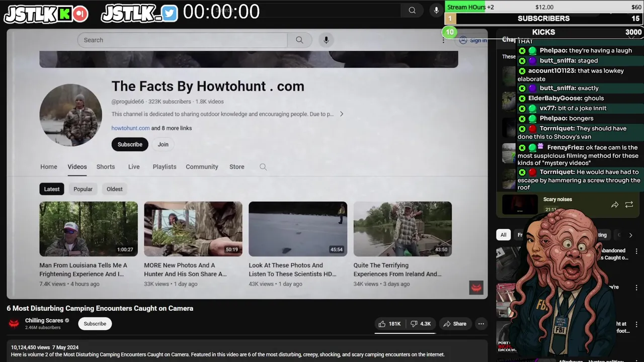Viewport: 644px width, 362px height.
Task: Click Join on the Howtohunt channel
Action: click(163, 144)
